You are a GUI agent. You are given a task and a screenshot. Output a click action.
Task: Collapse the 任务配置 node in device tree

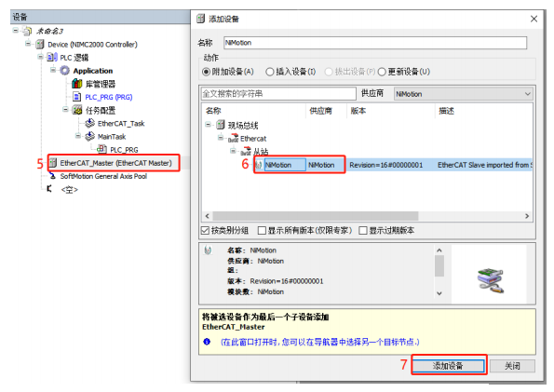[65, 110]
